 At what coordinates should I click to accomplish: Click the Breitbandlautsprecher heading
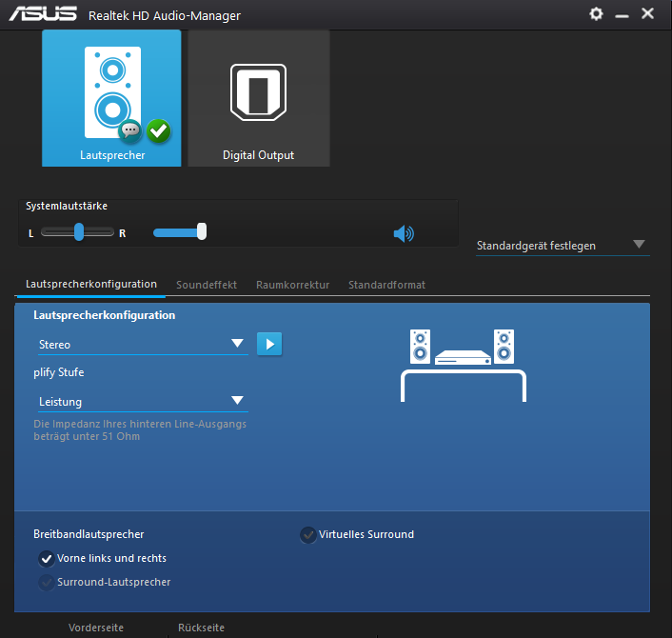[x=89, y=534]
